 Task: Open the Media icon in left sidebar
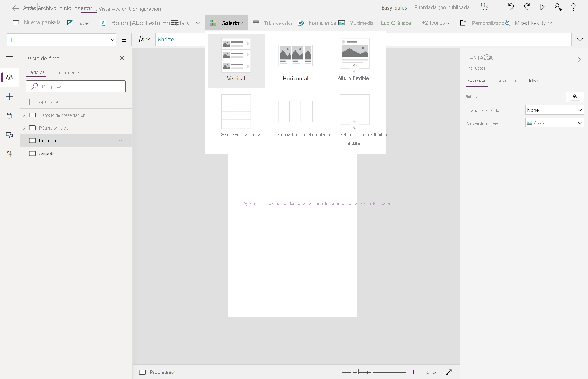point(9,135)
